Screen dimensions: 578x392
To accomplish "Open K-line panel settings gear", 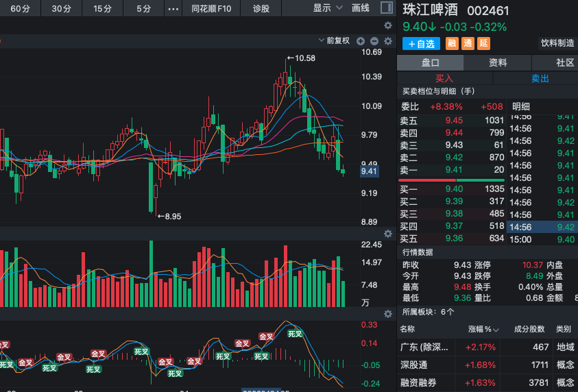I will [388, 41].
